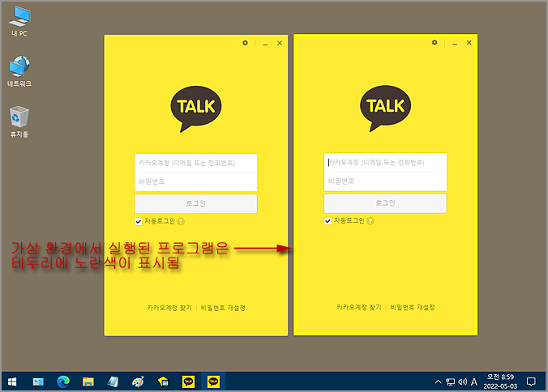The image size is (548, 392).
Task: Click the account email field in right window
Action: coord(386,162)
